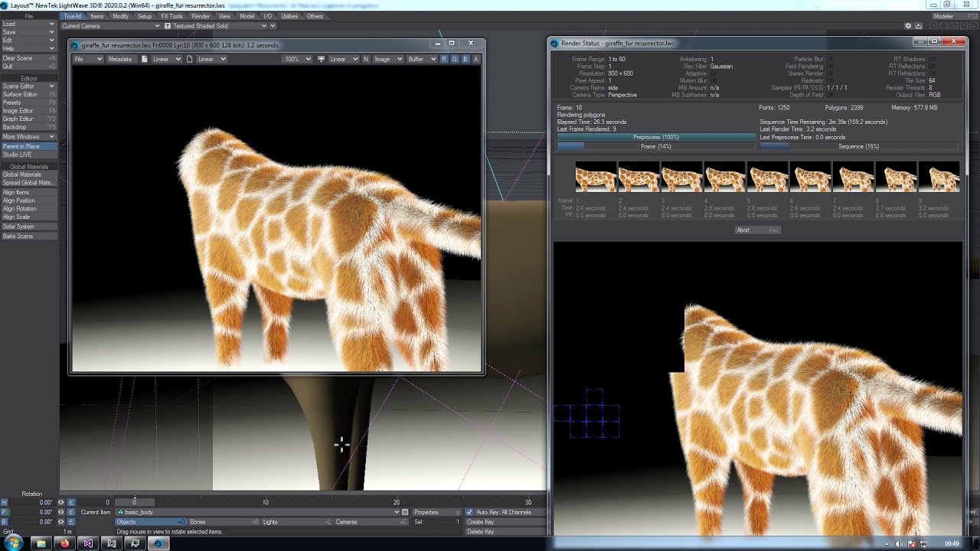The height and width of the screenshot is (551, 980).
Task: Click the B rotation channel button
Action: (5, 522)
